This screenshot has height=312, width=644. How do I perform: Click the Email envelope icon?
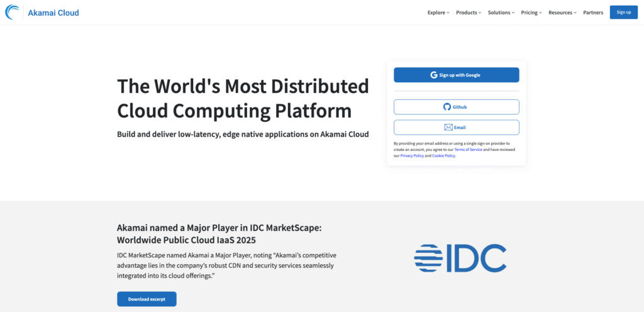(448, 127)
